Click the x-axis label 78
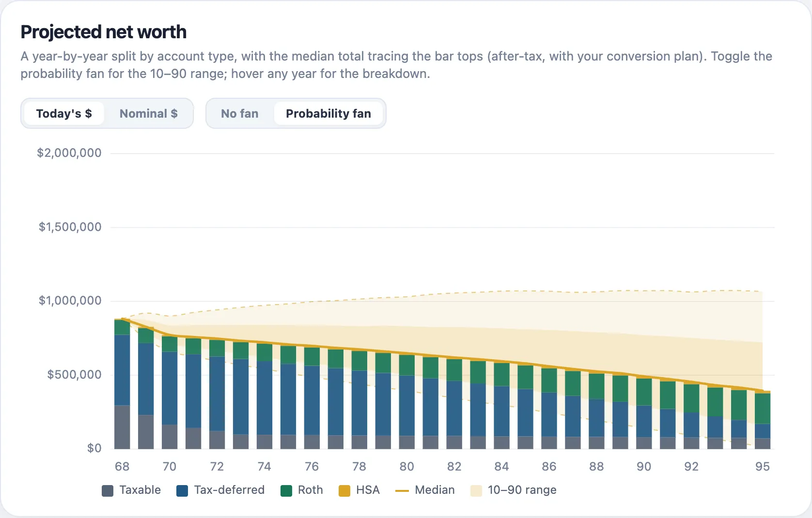812x518 pixels. tap(359, 467)
